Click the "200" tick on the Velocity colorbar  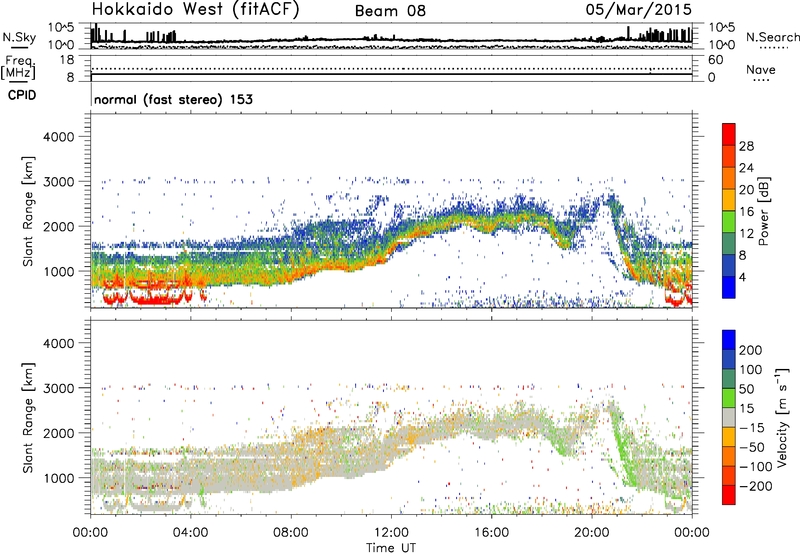coord(751,350)
